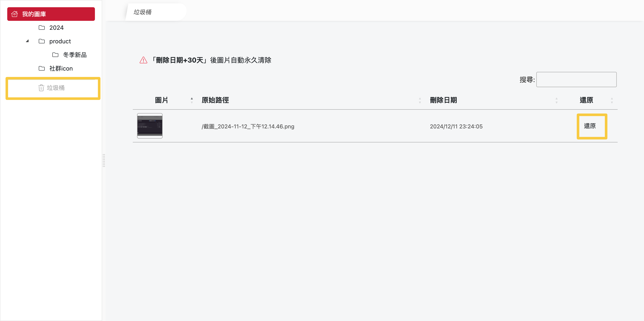Sort by the 圖片 column arrows
The image size is (644, 321).
pos(192,100)
